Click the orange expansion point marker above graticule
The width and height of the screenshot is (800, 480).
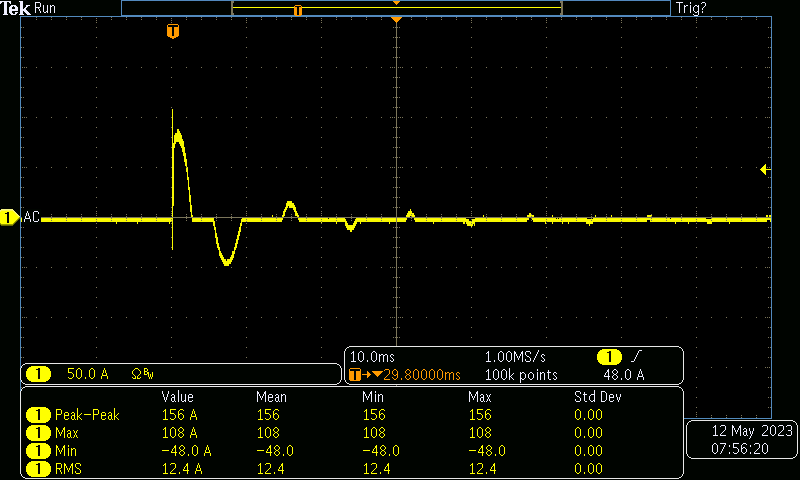click(x=397, y=19)
